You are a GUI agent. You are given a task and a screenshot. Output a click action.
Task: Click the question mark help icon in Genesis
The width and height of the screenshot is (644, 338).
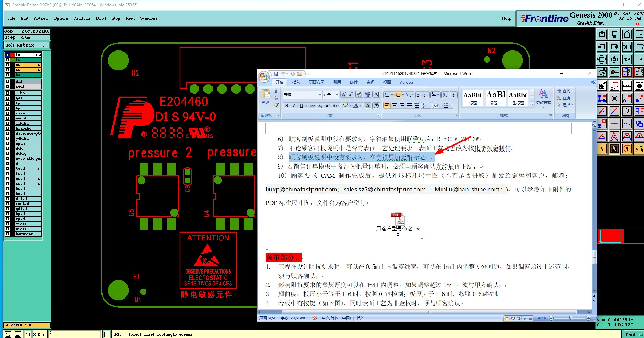point(639,59)
